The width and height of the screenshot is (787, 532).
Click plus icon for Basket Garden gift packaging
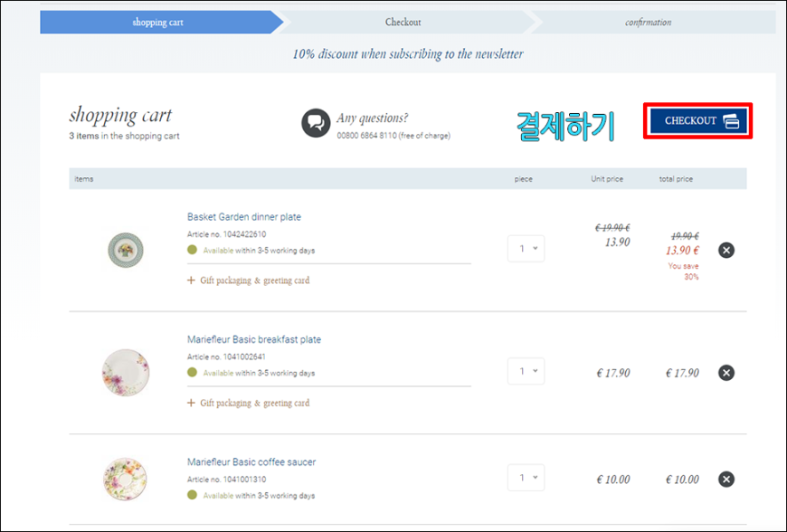(x=191, y=280)
